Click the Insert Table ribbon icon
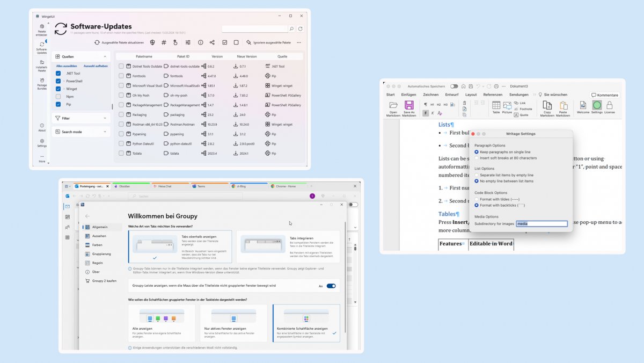Screen dimensions: 644x363 click(x=496, y=106)
